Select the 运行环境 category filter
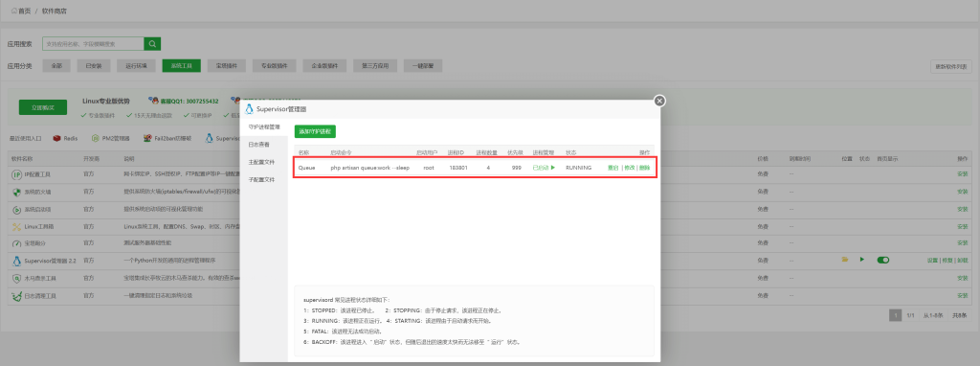Screen dimensions: 980x366 [136, 66]
